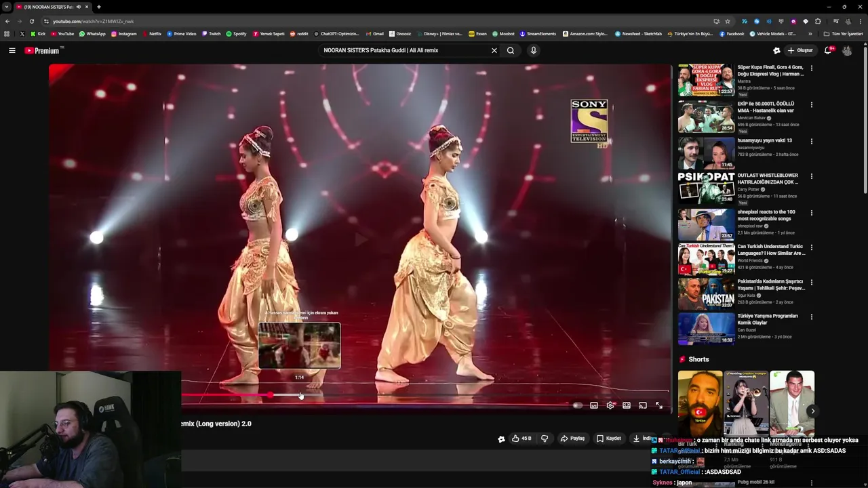Screen dimensions: 868x488
Task: Bookmark this page with the star
Action: click(x=728, y=21)
